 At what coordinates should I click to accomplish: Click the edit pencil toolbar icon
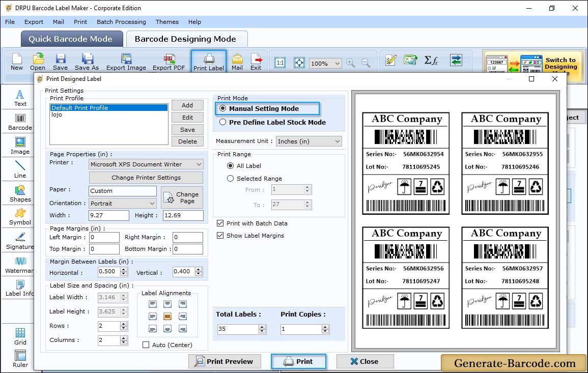click(x=391, y=60)
